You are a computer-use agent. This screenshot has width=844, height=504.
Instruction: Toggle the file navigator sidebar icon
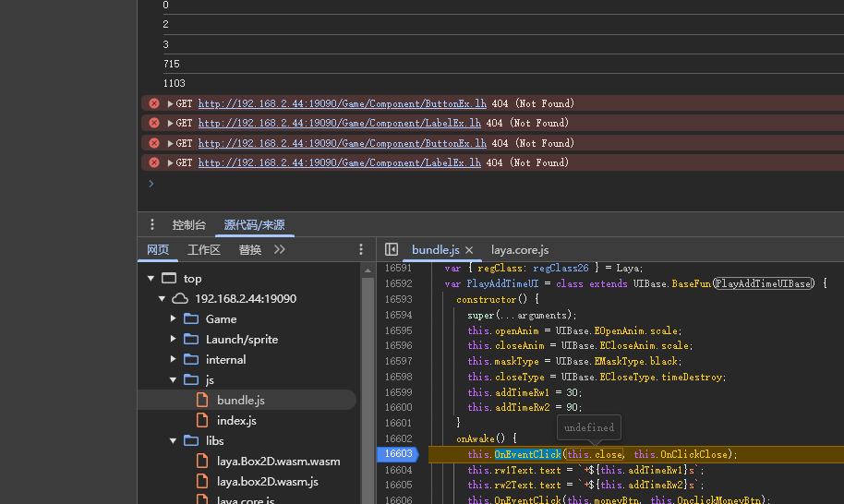point(392,250)
